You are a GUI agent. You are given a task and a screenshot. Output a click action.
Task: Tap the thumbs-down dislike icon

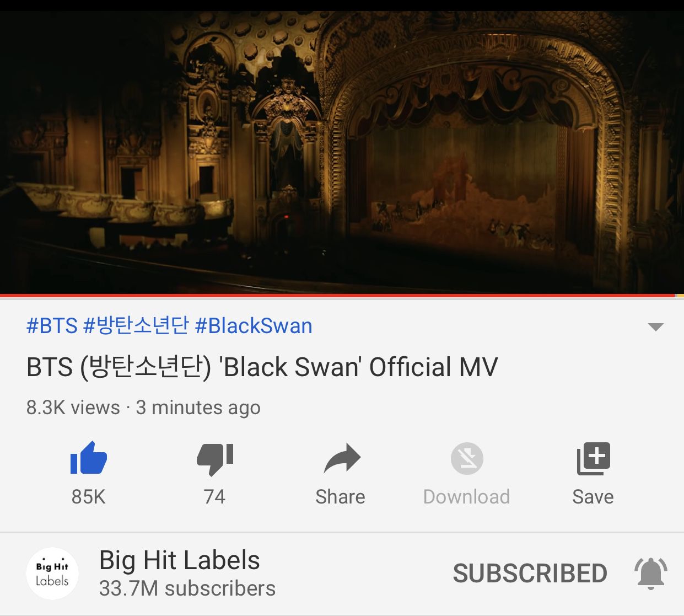pos(215,459)
